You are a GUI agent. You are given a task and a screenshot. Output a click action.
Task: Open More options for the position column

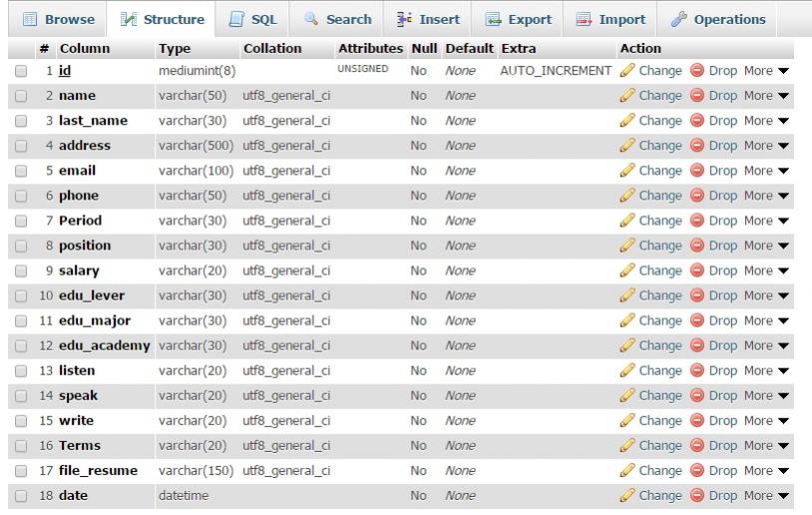coord(765,246)
